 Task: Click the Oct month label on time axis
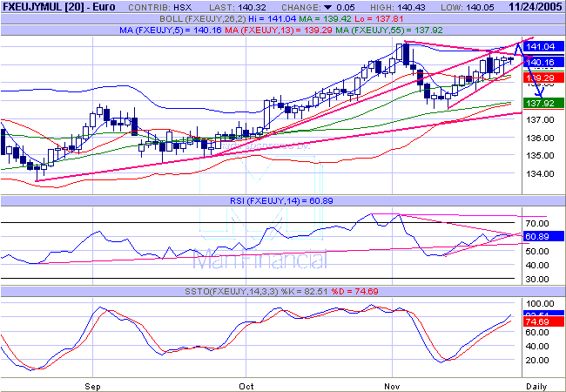246,386
